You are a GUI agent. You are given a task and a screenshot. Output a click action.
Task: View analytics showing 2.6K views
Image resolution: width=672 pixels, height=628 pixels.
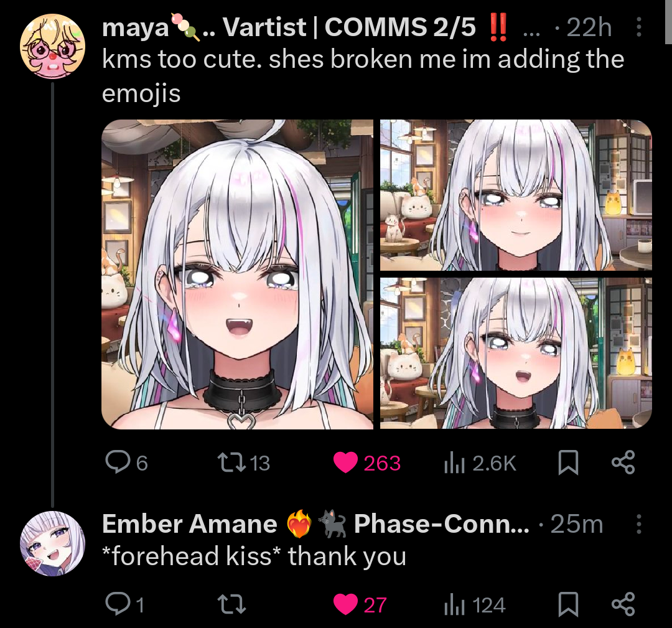click(x=480, y=463)
